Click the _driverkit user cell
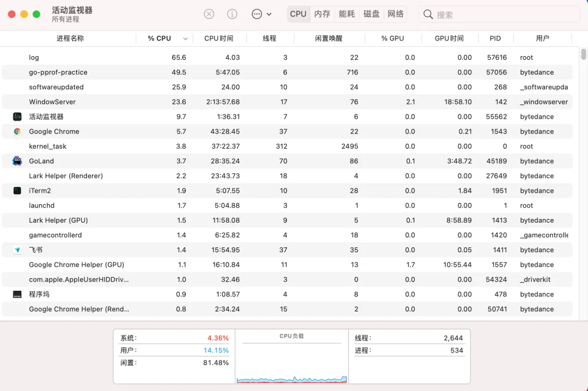The width and height of the screenshot is (588, 391). click(535, 279)
